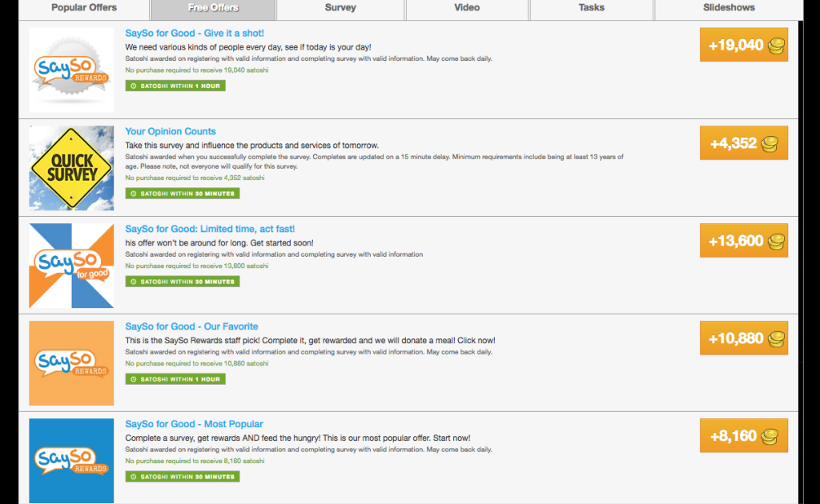Image resolution: width=820 pixels, height=504 pixels.
Task: Open the Survey tab
Action: 340,9
